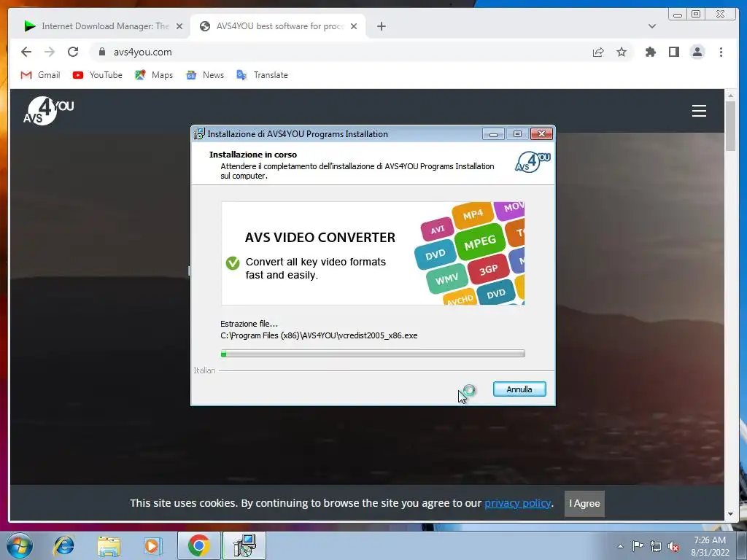Image resolution: width=747 pixels, height=560 pixels.
Task: Close the AVS4YOU installer window
Action: point(542,134)
